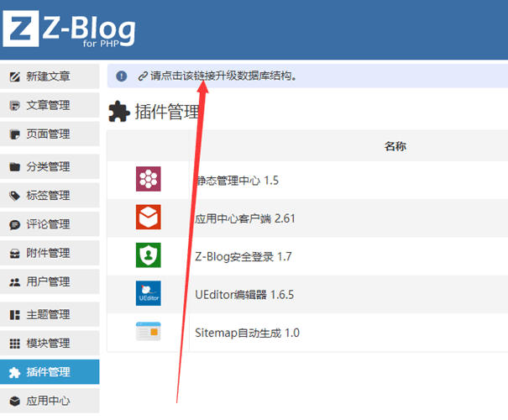Click the large puzzle icon by page title

[119, 112]
